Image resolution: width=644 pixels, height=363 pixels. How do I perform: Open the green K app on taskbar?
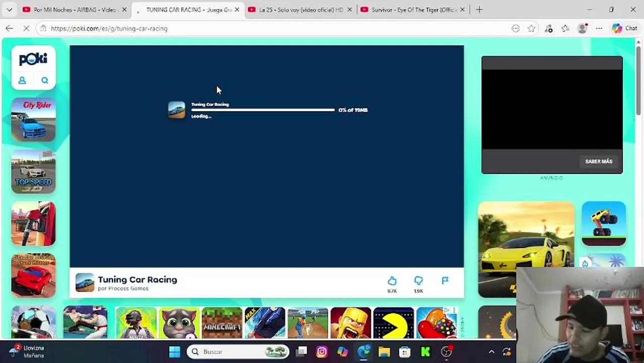pyautogui.click(x=425, y=351)
